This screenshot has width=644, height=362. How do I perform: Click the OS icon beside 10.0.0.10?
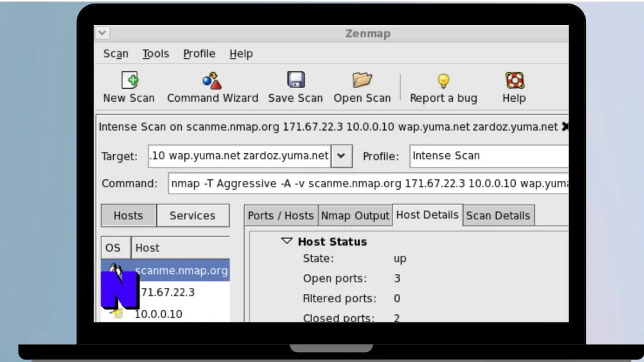(116, 314)
